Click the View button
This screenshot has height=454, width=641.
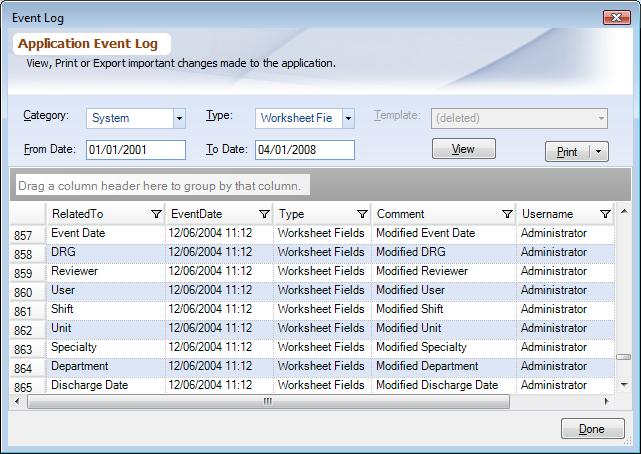[464, 149]
